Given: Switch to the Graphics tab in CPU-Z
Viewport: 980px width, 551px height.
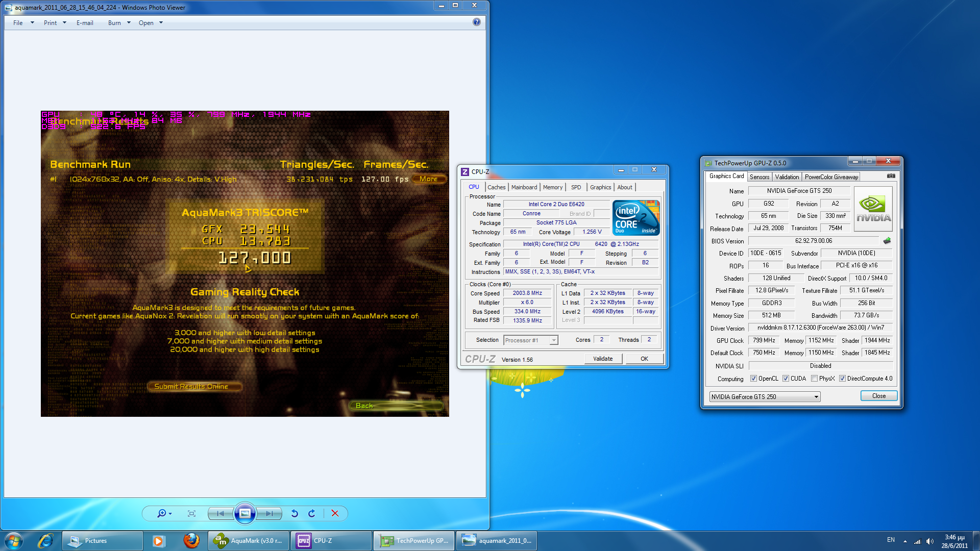Looking at the screenshot, I should [x=600, y=187].
